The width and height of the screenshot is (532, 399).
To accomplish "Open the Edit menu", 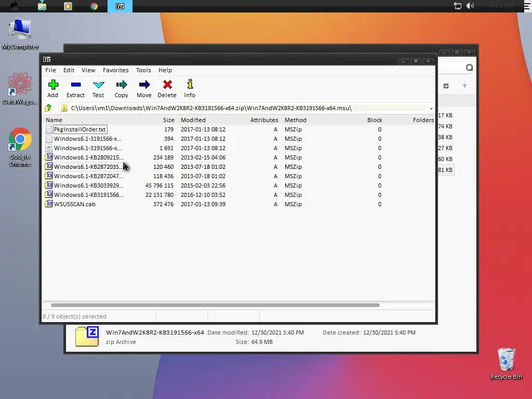I will click(69, 70).
